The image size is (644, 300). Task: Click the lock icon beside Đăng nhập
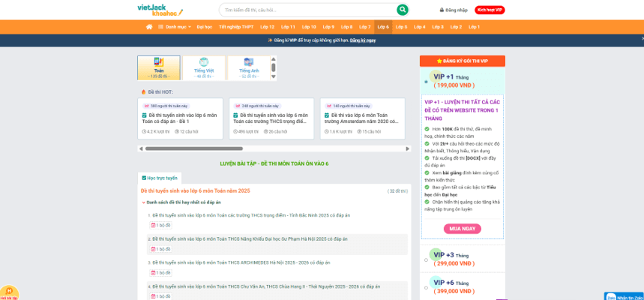pyautogui.click(x=442, y=10)
